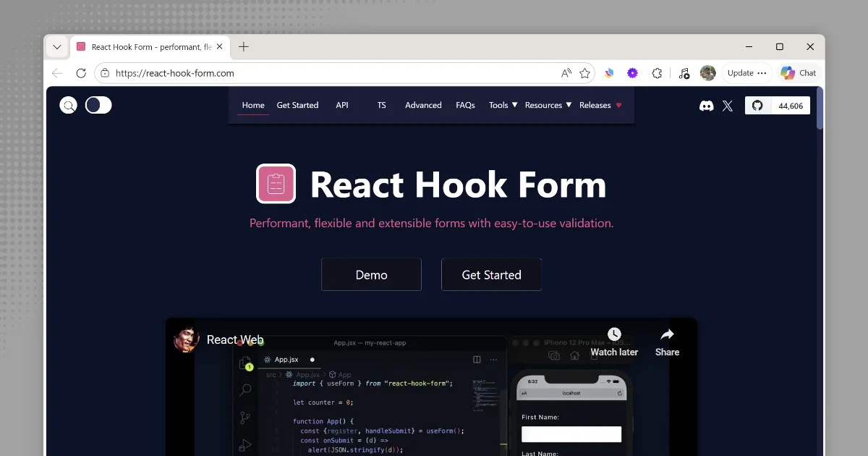This screenshot has height=456, width=868.
Task: Launch Copilot Chat in the browser
Action: click(798, 72)
